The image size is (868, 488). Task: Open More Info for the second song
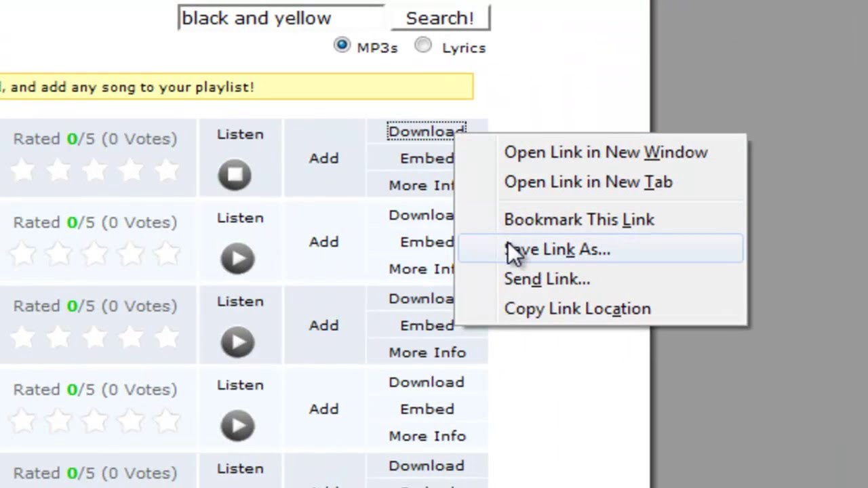pos(421,268)
